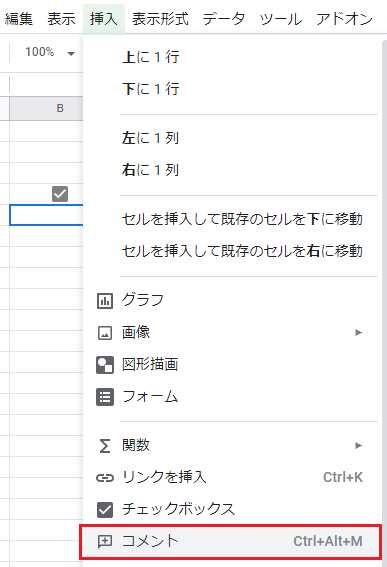Image resolution: width=387 pixels, height=567 pixels.
Task: Close the open 挿入 menu tab
Action: tap(104, 19)
